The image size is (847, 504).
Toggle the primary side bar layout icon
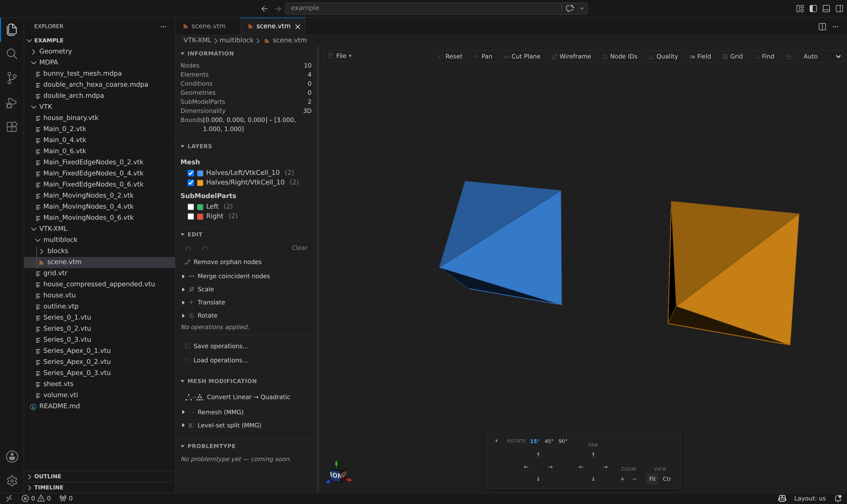point(813,9)
